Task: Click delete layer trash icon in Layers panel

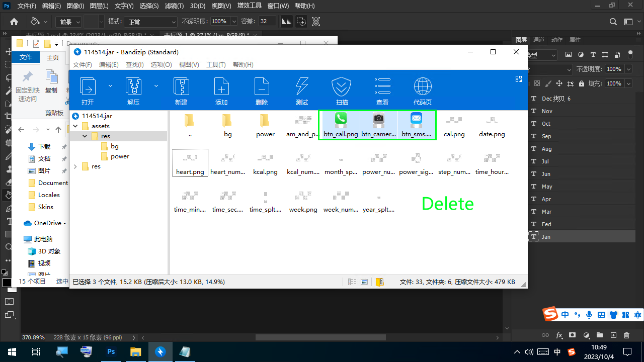Action: 626,335
